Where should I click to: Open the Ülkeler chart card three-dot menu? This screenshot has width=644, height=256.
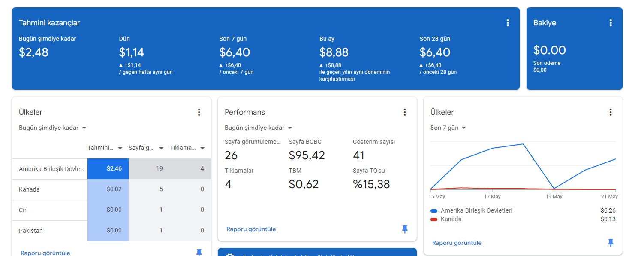[611, 112]
